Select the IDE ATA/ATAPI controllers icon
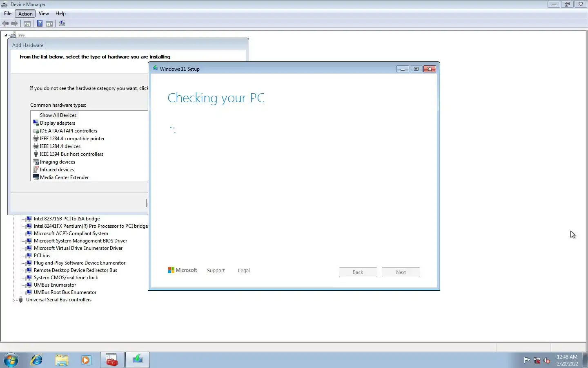Image resolution: width=588 pixels, height=368 pixels. click(36, 131)
